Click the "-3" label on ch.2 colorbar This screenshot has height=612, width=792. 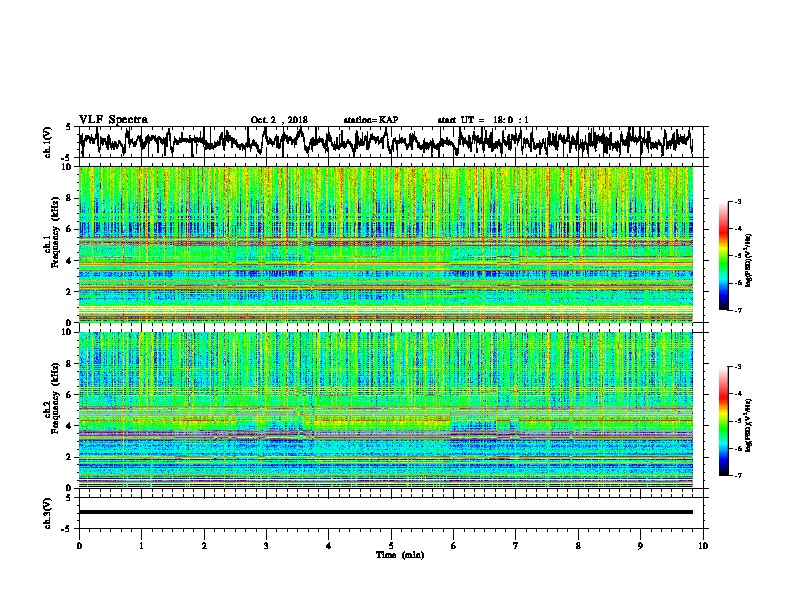click(x=737, y=367)
